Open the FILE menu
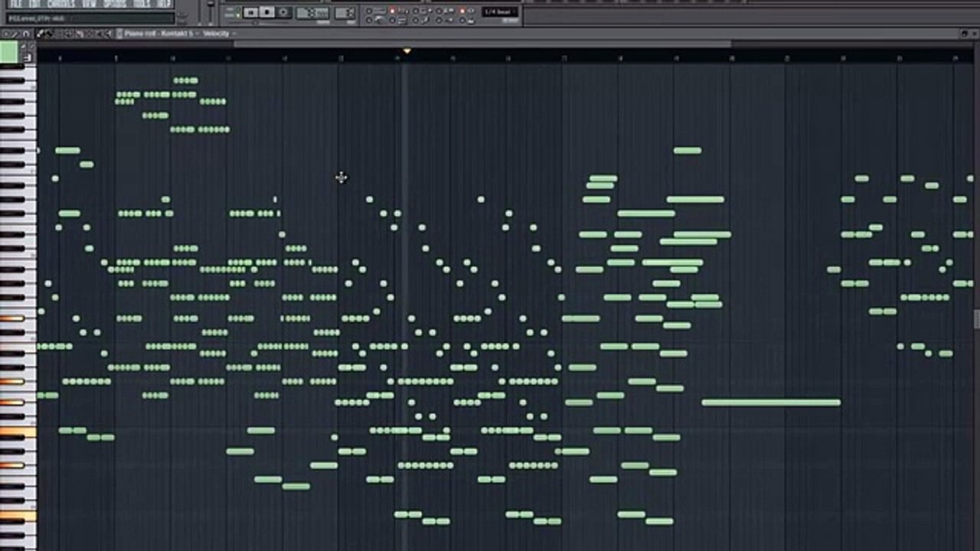Image resolution: width=980 pixels, height=551 pixels. click(16, 3)
